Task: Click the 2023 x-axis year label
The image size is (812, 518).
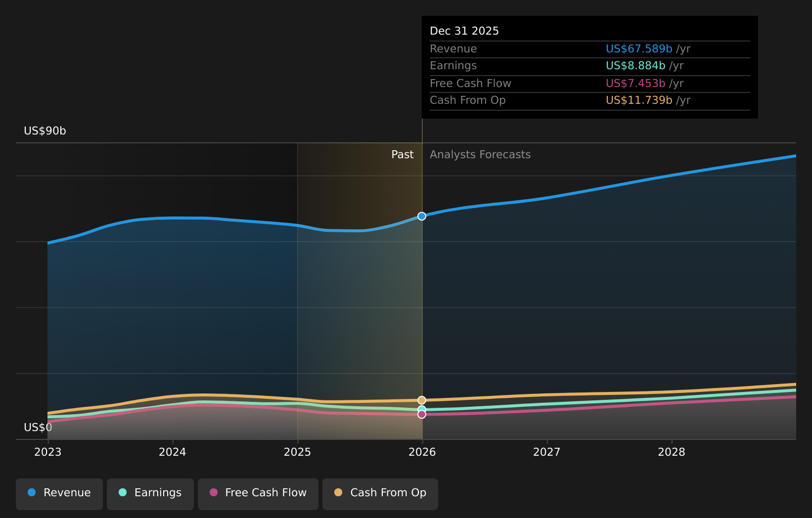Action: [47, 452]
